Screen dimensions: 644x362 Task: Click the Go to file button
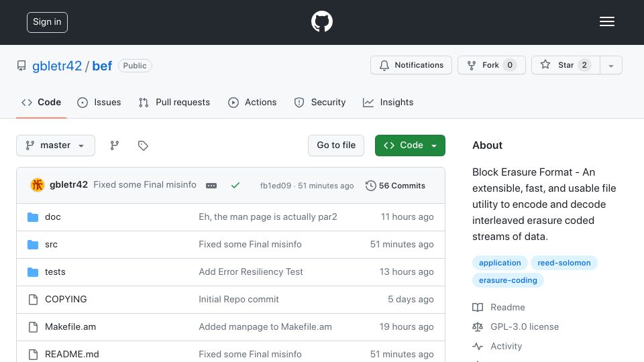point(336,145)
